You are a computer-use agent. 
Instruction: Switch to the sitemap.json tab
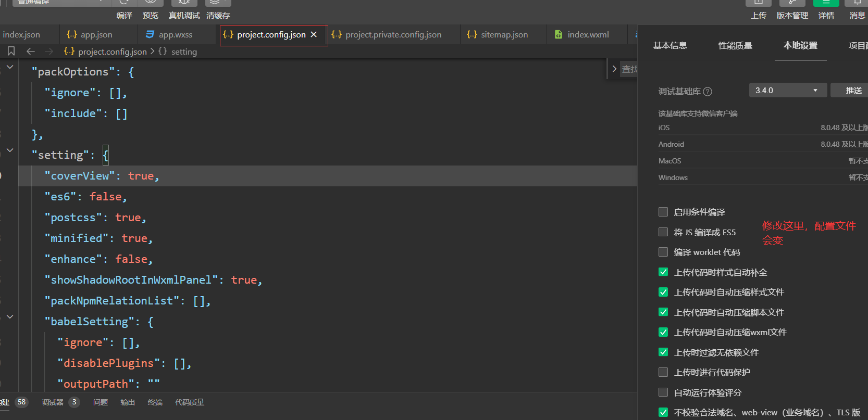coord(504,34)
